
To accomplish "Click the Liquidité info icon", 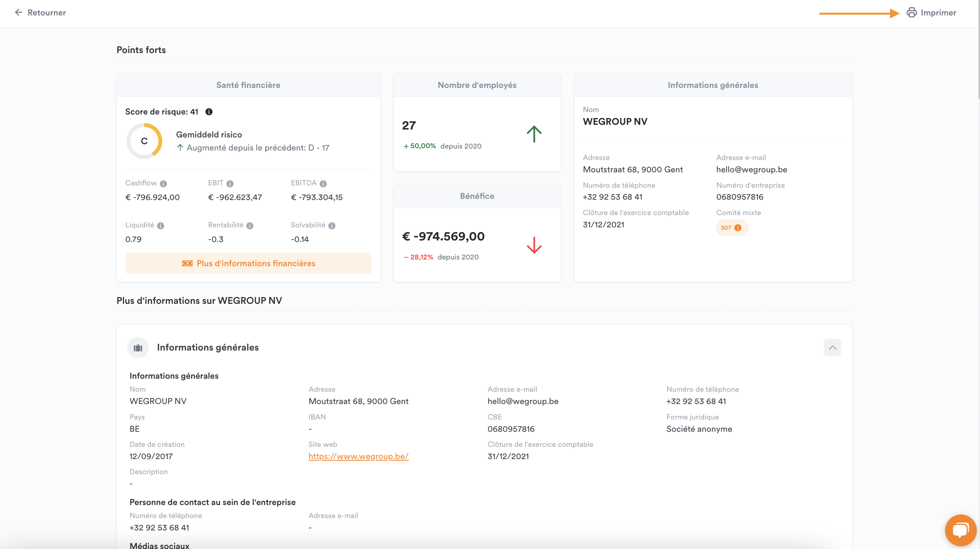I will point(161,225).
